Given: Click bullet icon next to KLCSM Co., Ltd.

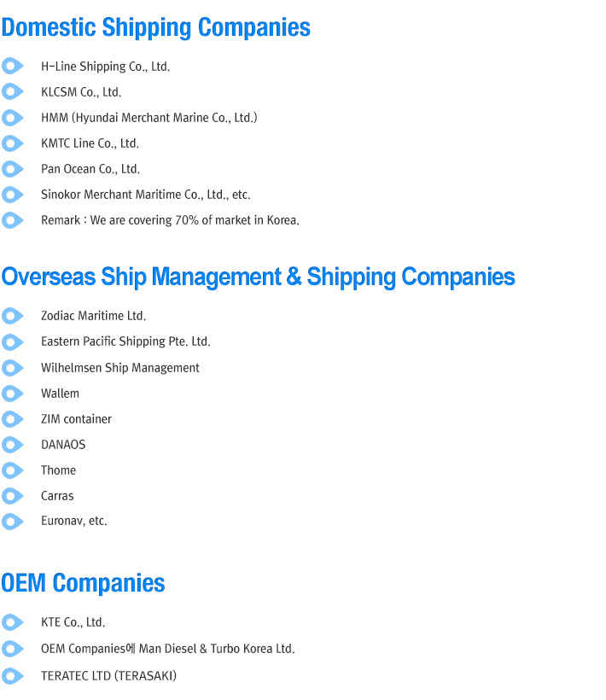Looking at the screenshot, I should tap(13, 91).
